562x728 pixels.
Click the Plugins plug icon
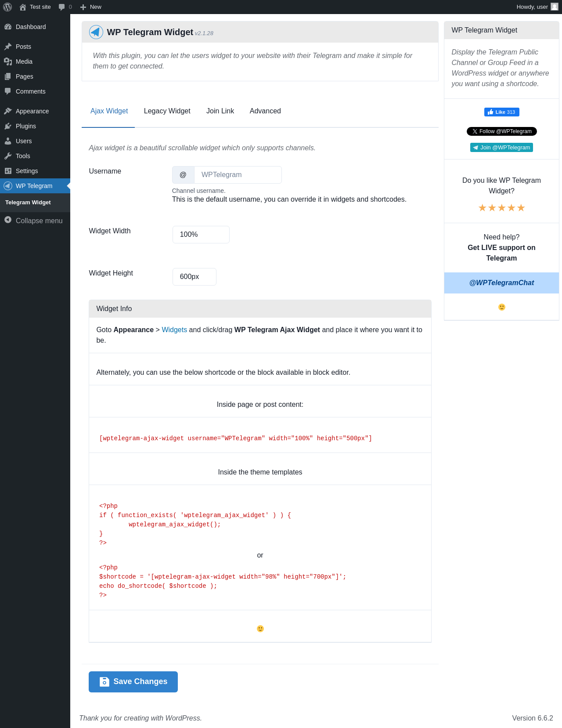coord(8,126)
